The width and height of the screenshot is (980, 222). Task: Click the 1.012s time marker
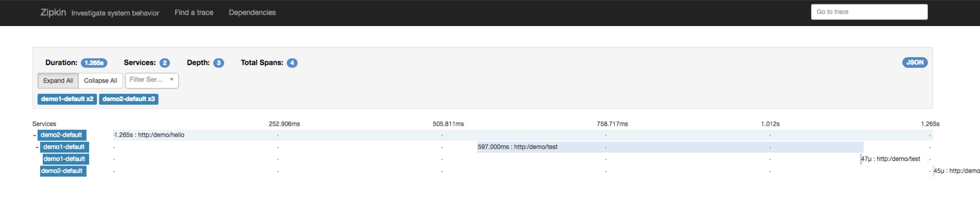[x=770, y=124]
